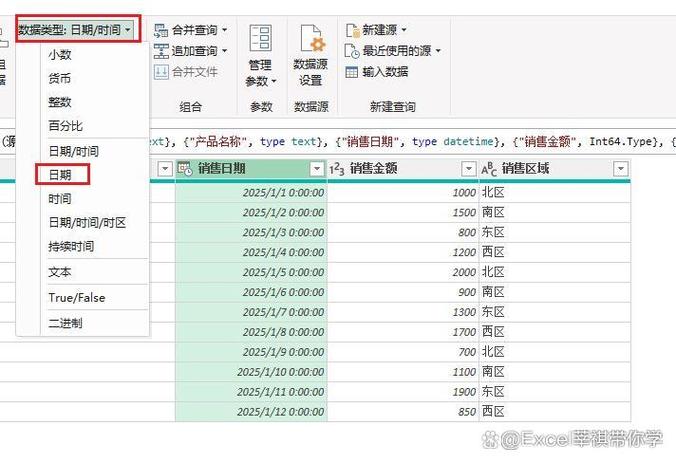Click the datetime type icon on 销售日期 column

coord(185,169)
